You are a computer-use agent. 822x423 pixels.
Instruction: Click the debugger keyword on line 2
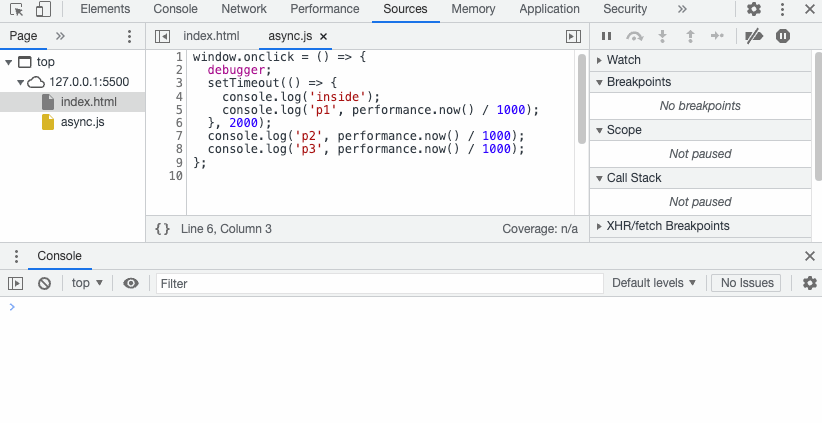pos(236,70)
